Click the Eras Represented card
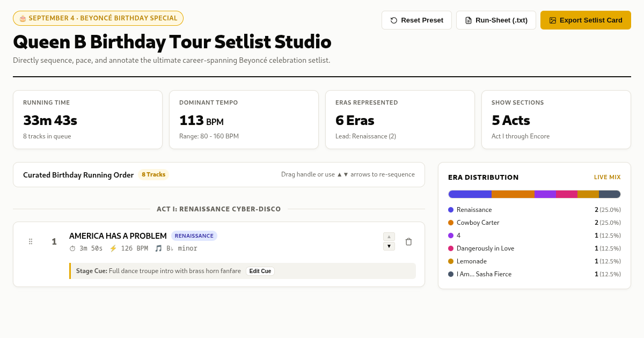Image resolution: width=644 pixels, height=338 pixels. (x=400, y=120)
